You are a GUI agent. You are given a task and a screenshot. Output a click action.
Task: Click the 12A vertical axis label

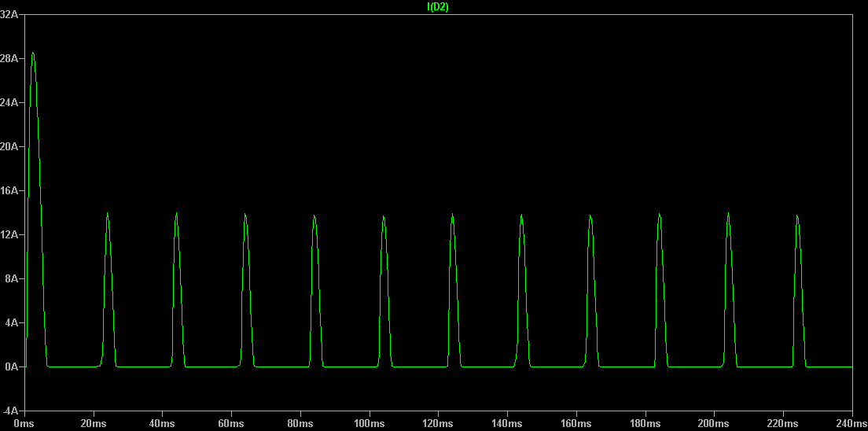click(10, 235)
